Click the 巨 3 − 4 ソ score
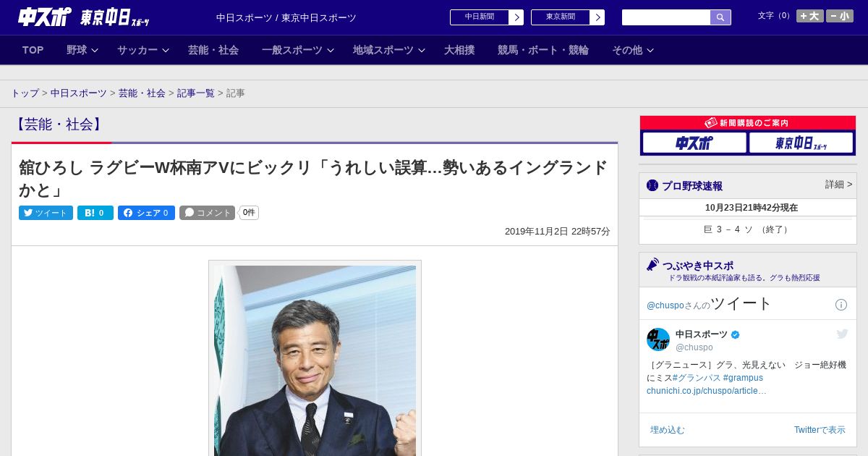 [747, 229]
